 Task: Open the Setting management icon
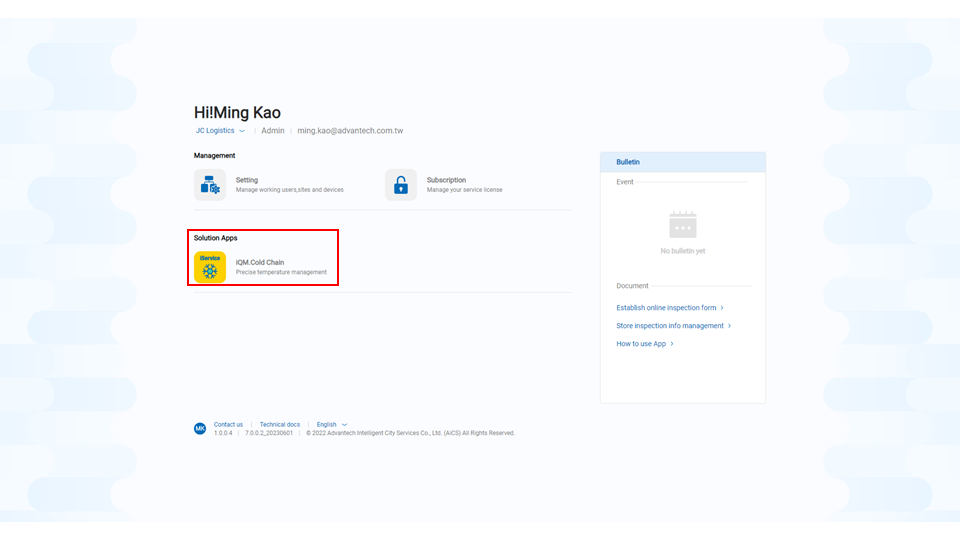[210, 185]
